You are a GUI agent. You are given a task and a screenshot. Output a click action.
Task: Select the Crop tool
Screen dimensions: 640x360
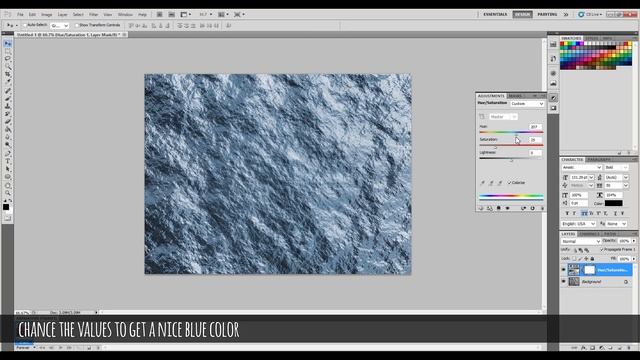click(x=7, y=75)
